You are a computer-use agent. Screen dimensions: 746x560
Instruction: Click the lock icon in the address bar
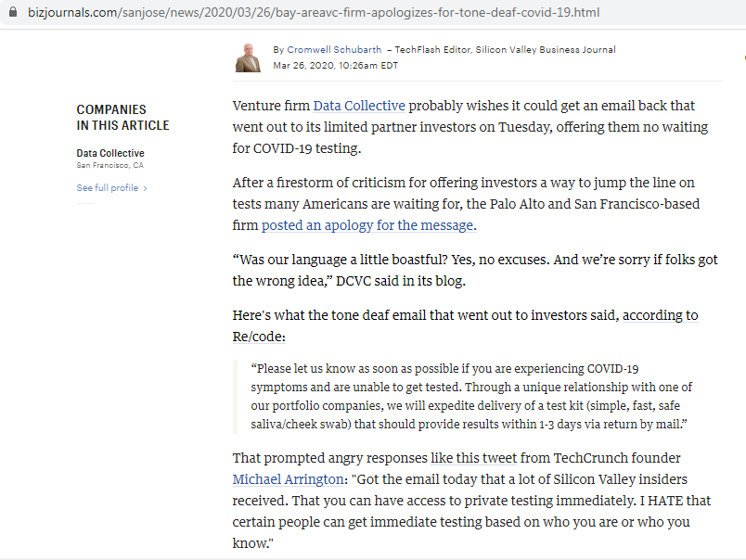pyautogui.click(x=12, y=13)
